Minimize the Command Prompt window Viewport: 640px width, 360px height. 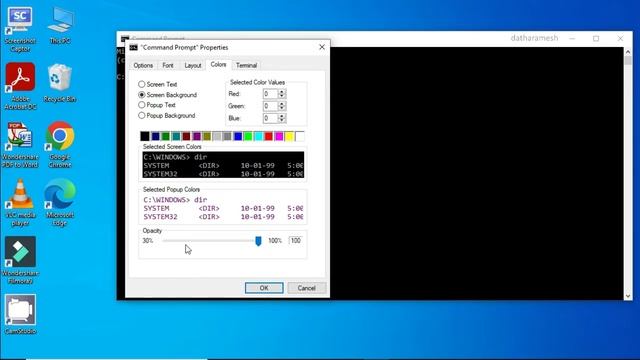coord(572,38)
